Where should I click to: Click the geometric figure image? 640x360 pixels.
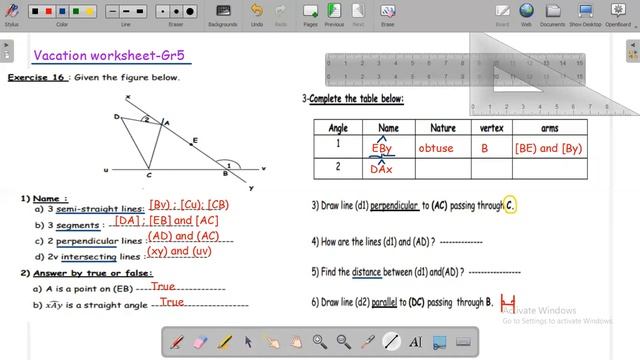[x=184, y=143]
